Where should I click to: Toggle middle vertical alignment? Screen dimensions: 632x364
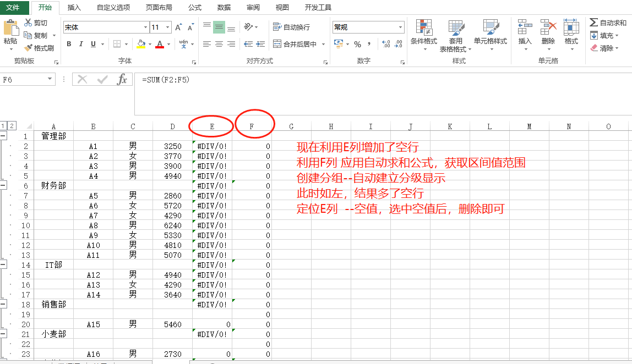click(219, 27)
